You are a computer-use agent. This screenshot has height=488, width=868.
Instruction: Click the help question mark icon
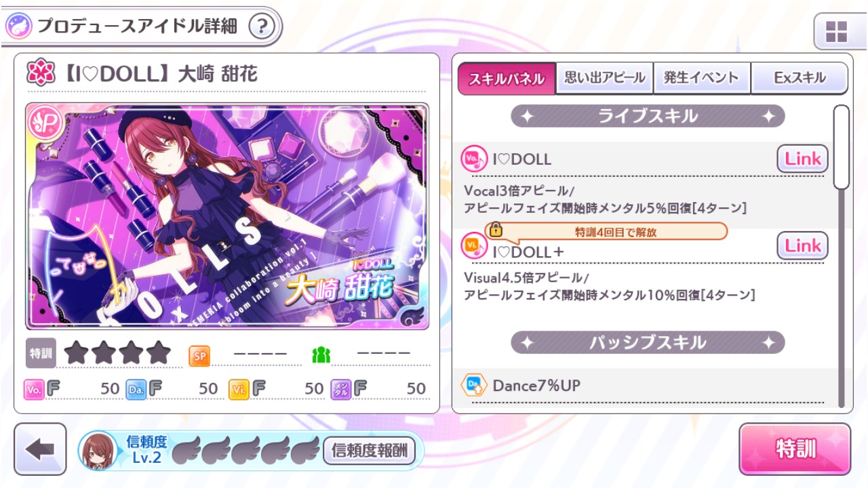(x=262, y=27)
